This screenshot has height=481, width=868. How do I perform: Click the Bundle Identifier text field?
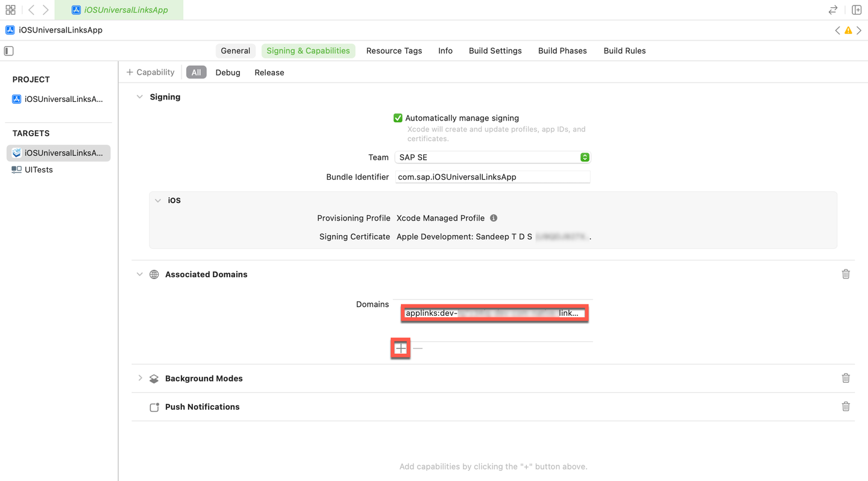point(492,177)
